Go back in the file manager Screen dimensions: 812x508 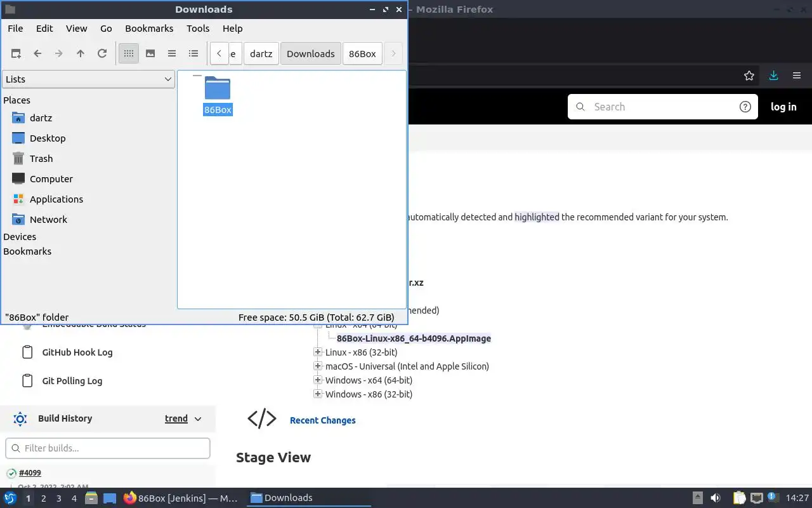pos(37,53)
